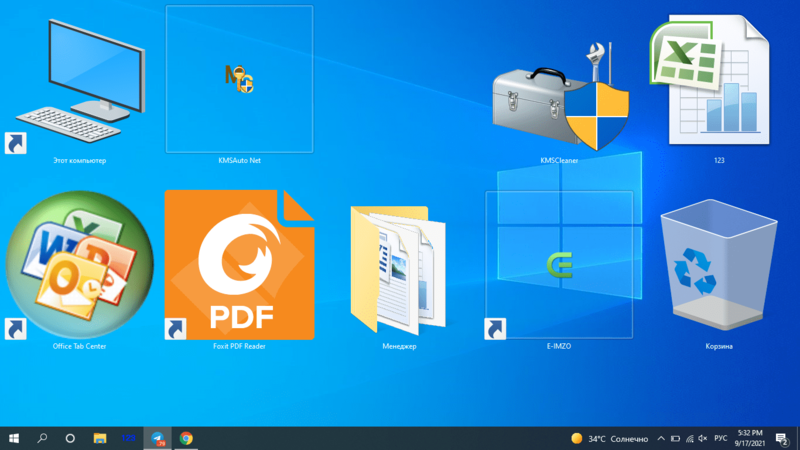Show hidden system tray icons
Screen dimensions: 800x450
pos(661,439)
